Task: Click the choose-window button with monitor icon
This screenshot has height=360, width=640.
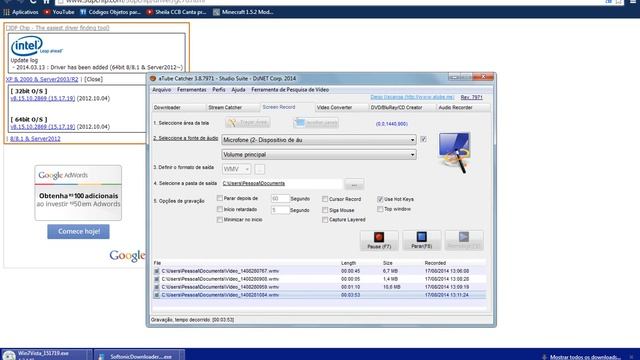Action: [x=316, y=123]
